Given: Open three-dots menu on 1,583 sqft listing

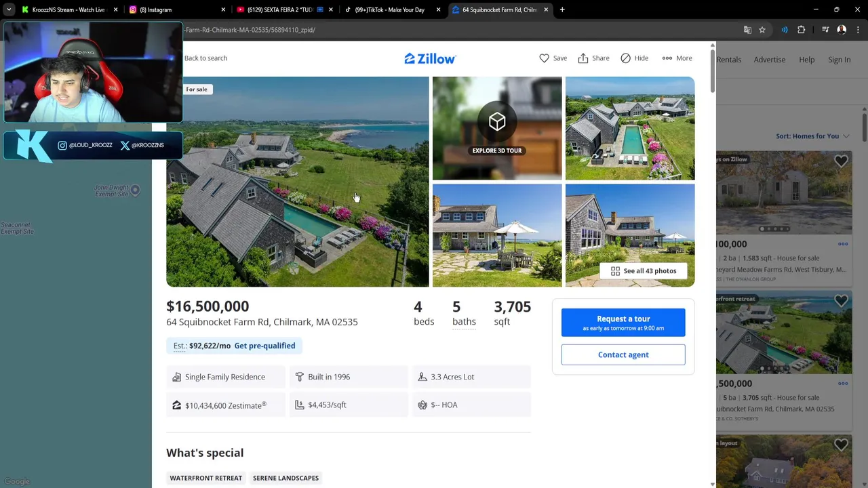Looking at the screenshot, I should pyautogui.click(x=843, y=244).
